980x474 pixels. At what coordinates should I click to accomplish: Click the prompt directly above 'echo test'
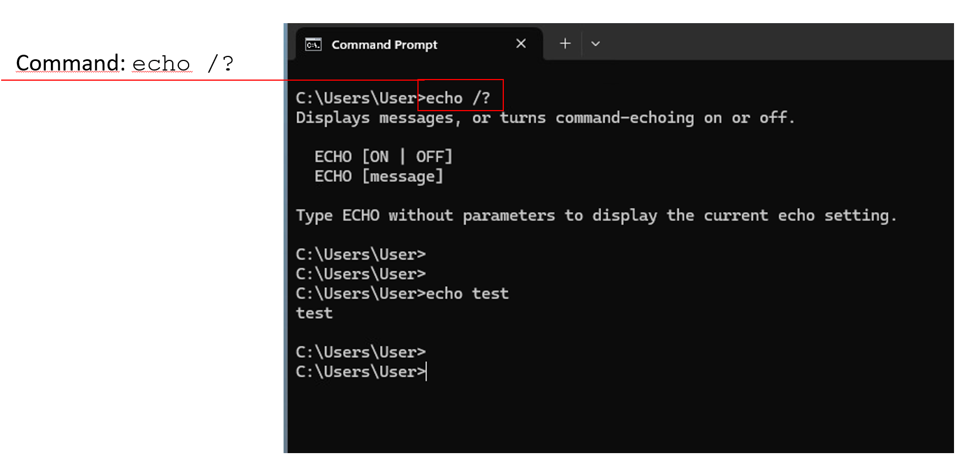click(x=360, y=274)
